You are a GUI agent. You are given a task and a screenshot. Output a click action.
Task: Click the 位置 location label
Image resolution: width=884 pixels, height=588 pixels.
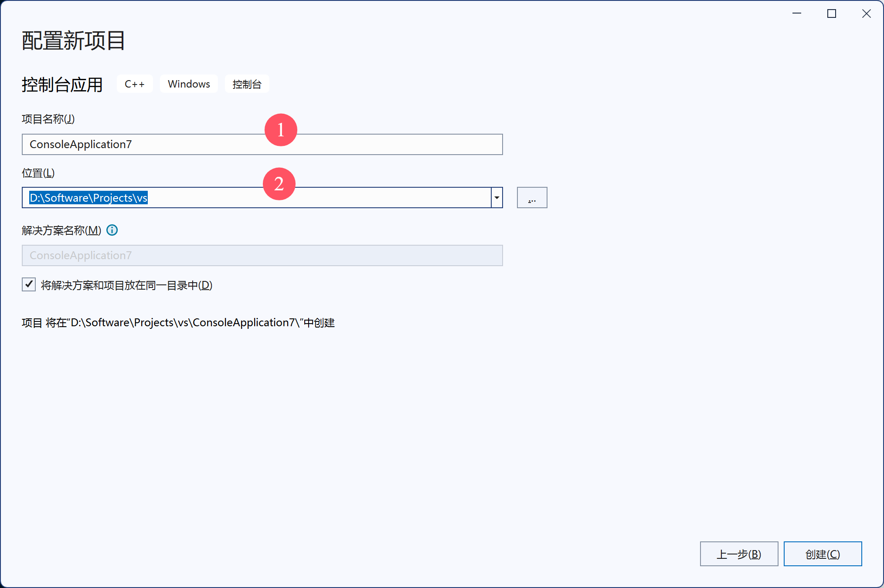tap(38, 173)
